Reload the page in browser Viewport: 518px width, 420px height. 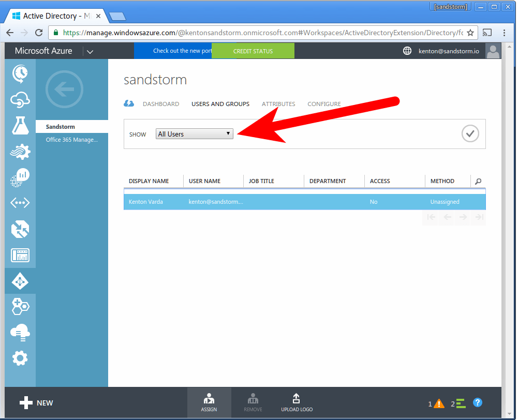(39, 33)
